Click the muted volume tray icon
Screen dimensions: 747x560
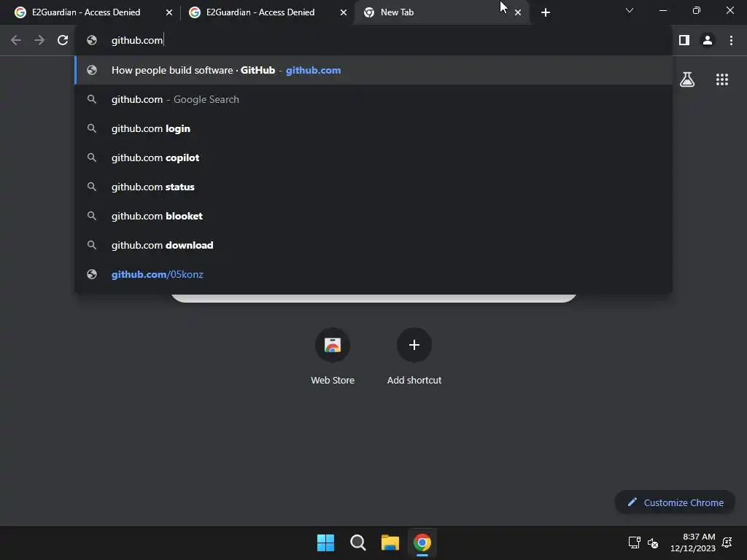pyautogui.click(x=653, y=542)
